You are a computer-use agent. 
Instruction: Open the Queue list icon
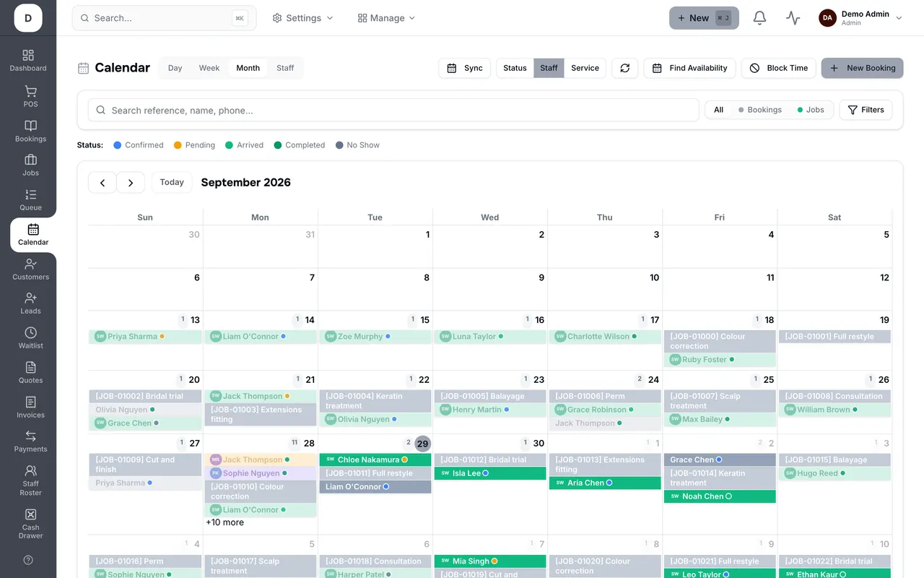pos(30,199)
